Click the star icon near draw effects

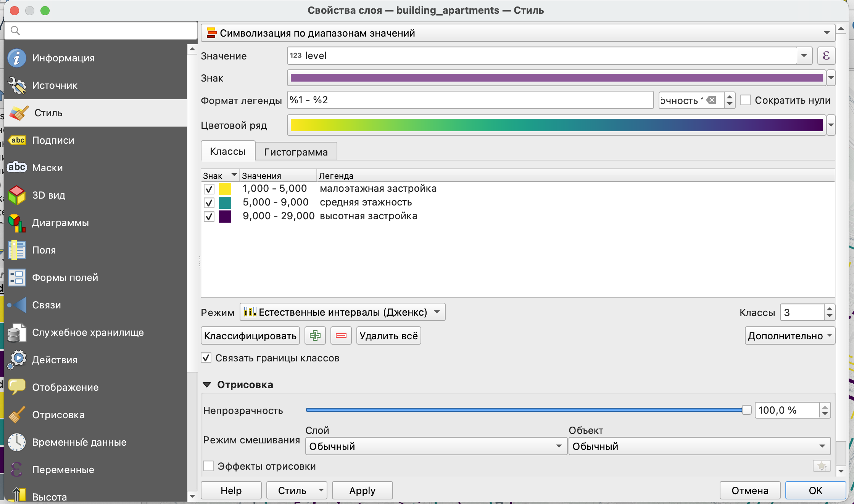(x=822, y=466)
